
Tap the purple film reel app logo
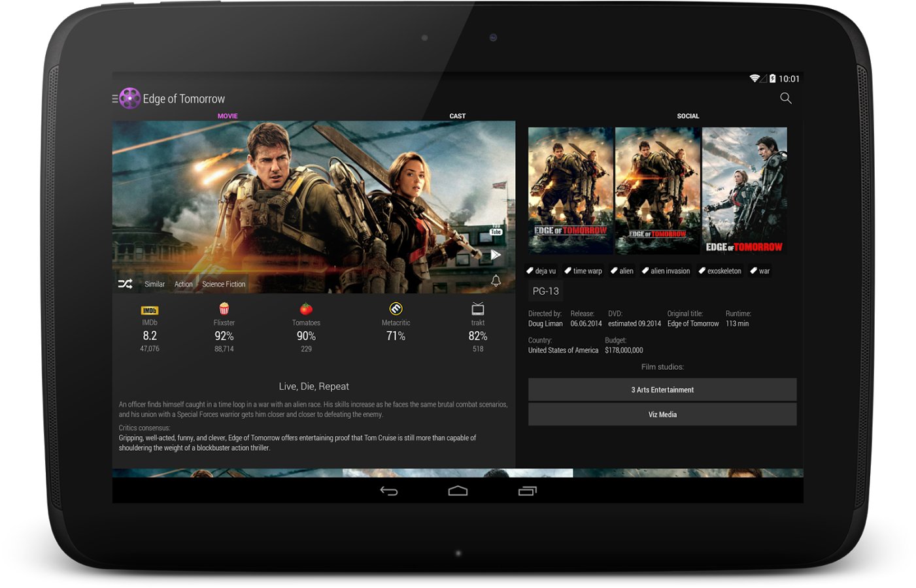(130, 99)
